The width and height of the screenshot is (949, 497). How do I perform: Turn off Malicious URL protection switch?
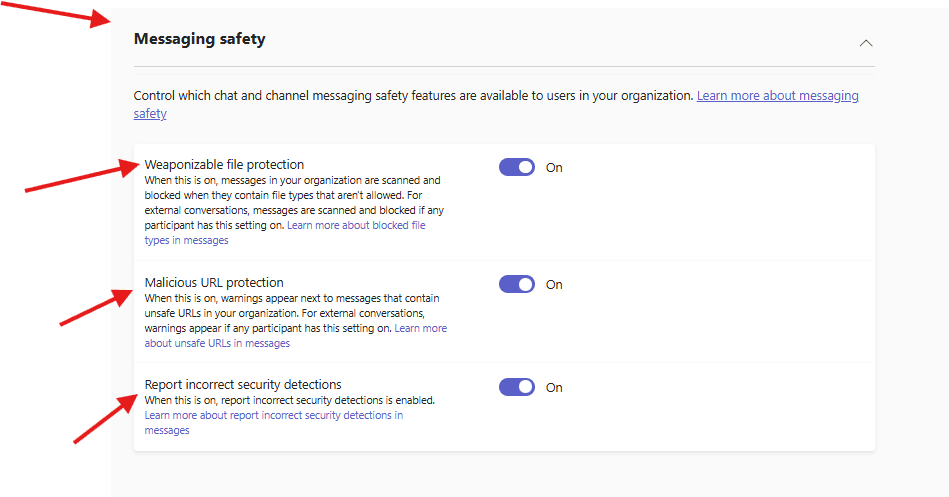pos(517,284)
